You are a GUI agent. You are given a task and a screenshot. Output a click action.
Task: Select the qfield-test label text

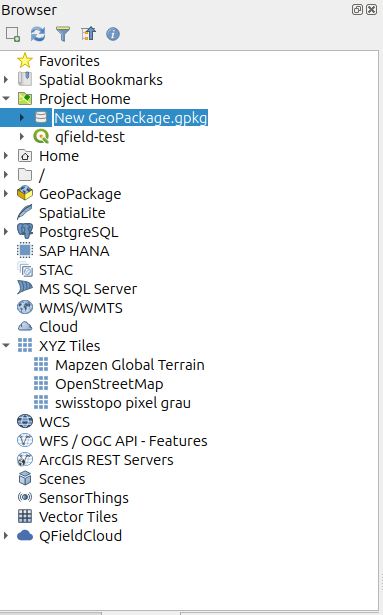coord(90,137)
